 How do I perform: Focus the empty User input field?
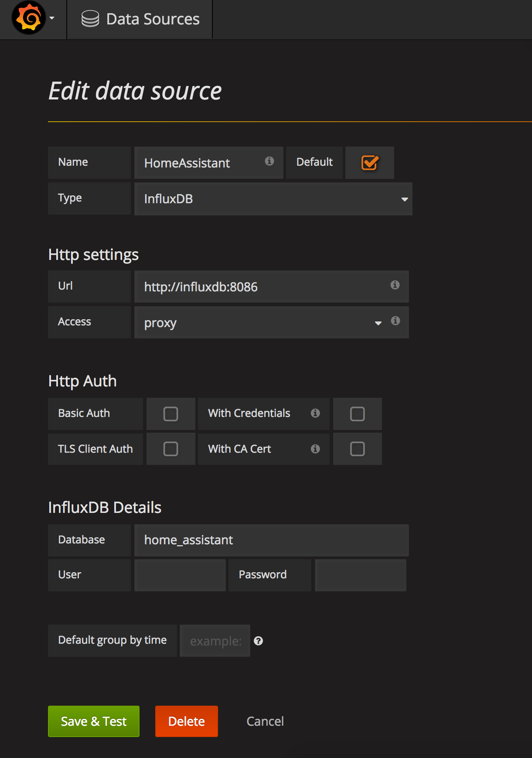180,575
